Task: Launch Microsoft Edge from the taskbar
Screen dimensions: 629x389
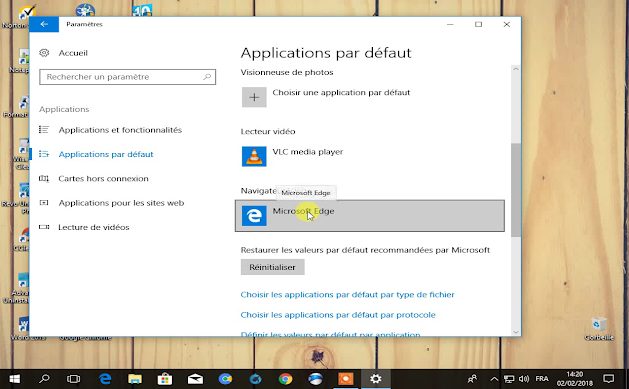Action: coord(105,379)
